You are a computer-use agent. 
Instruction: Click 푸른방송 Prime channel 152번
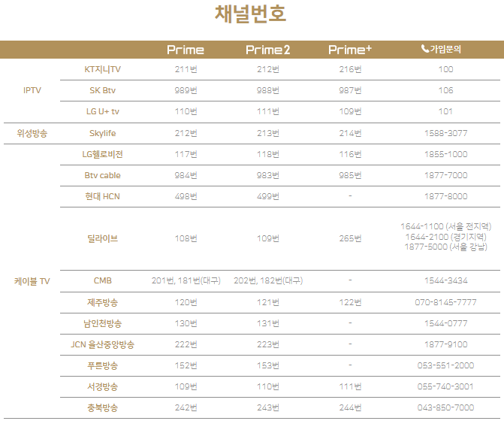pyautogui.click(x=186, y=365)
